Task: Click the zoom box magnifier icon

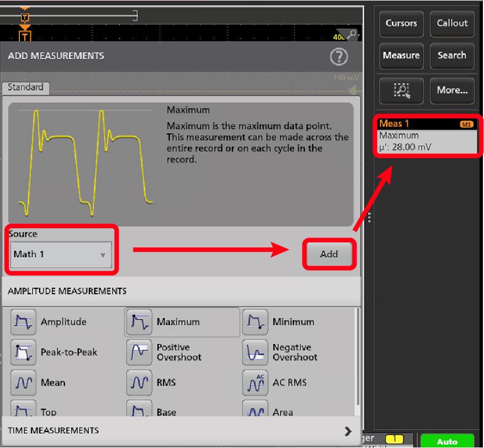Action: [401, 89]
